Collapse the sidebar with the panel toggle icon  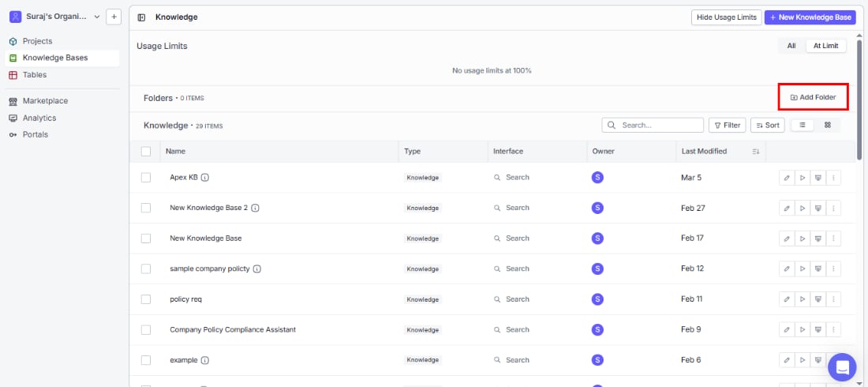141,17
